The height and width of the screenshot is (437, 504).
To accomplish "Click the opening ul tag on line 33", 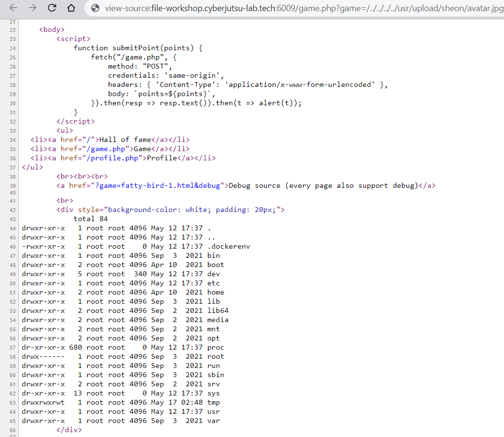I will (65, 130).
